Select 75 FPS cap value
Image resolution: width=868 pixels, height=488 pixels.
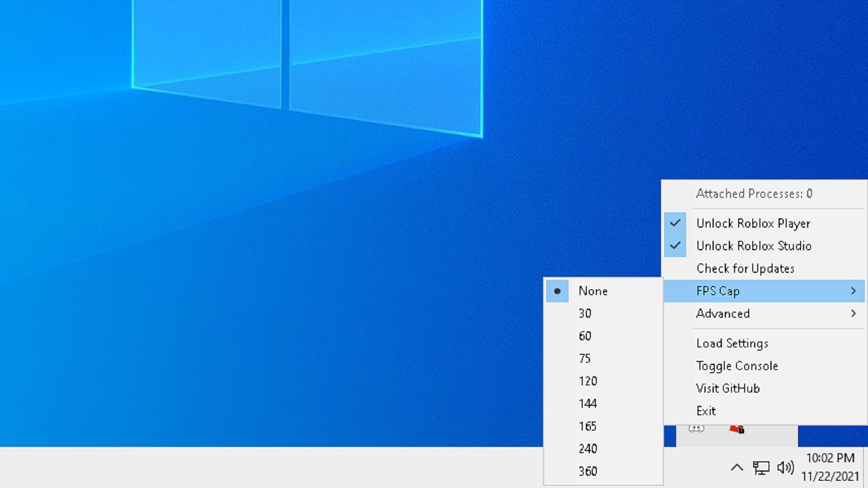tap(585, 358)
